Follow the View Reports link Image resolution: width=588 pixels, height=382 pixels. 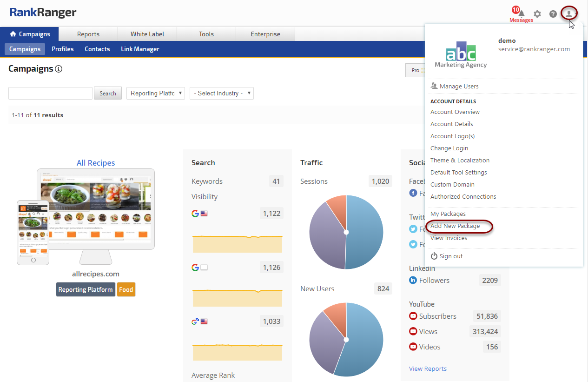pyautogui.click(x=428, y=369)
